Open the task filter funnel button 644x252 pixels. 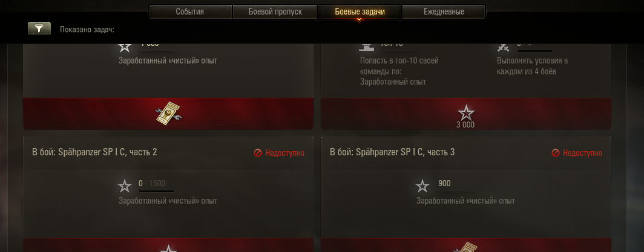coord(39,28)
